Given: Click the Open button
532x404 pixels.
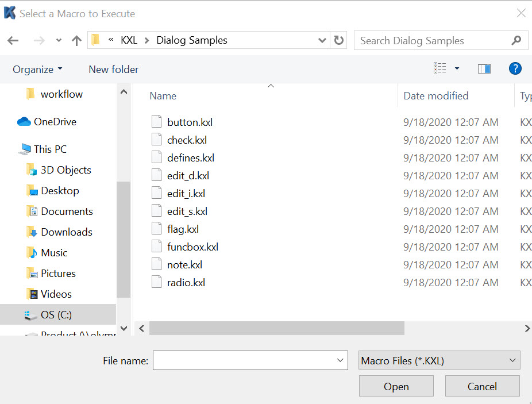Looking at the screenshot, I should click(396, 386).
